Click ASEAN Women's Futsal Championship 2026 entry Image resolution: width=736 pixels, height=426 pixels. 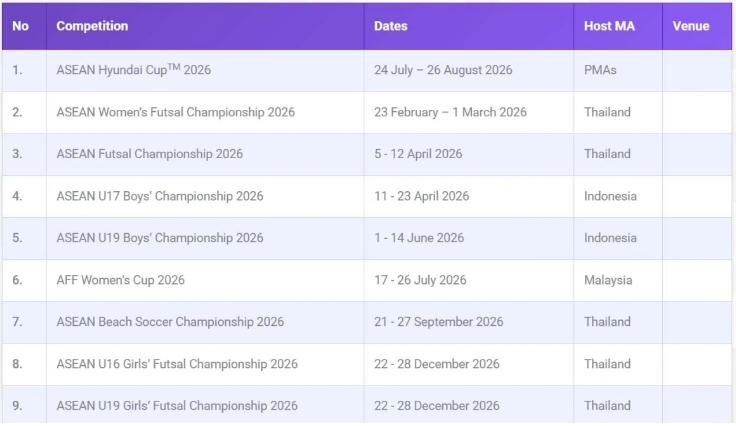point(175,112)
